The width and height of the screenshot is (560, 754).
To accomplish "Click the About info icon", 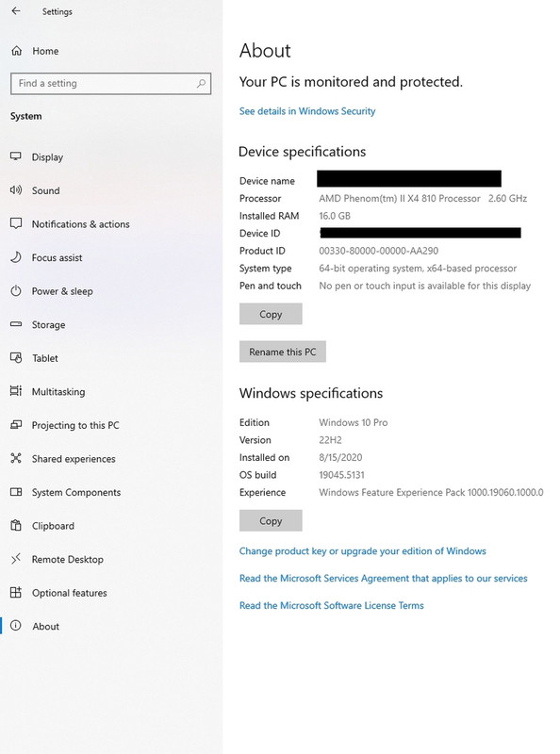I will [x=16, y=626].
